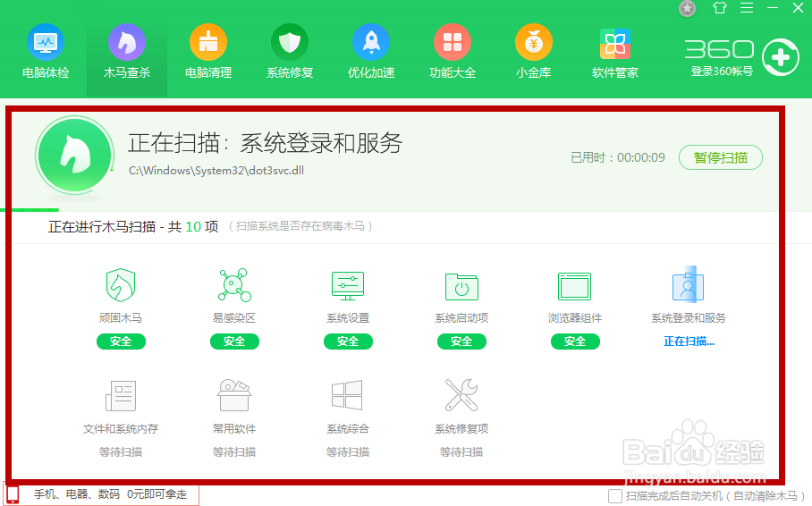Click the blue 正在扫描... status text
Image resolution: width=812 pixels, height=506 pixels.
point(689,342)
